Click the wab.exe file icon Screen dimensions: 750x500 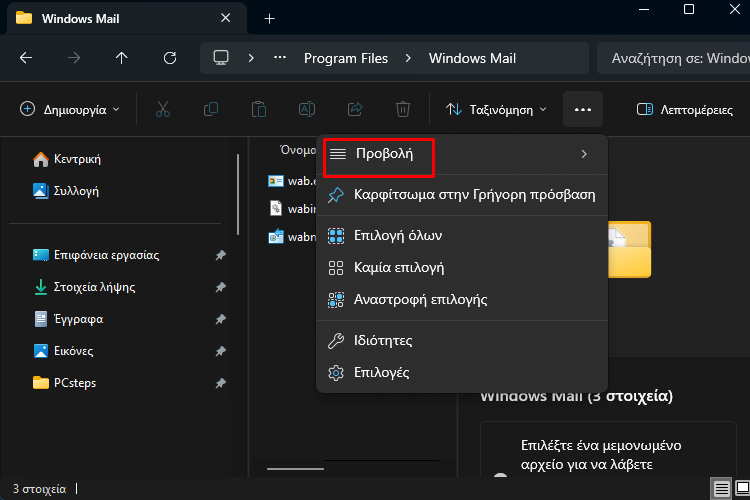click(x=276, y=181)
